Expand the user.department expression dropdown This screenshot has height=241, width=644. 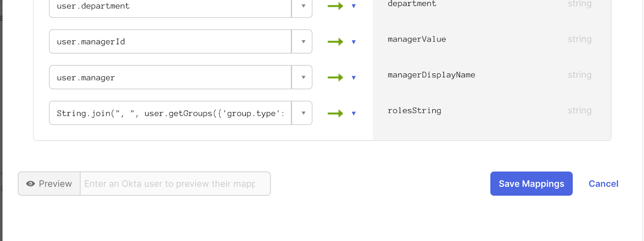[x=303, y=6]
